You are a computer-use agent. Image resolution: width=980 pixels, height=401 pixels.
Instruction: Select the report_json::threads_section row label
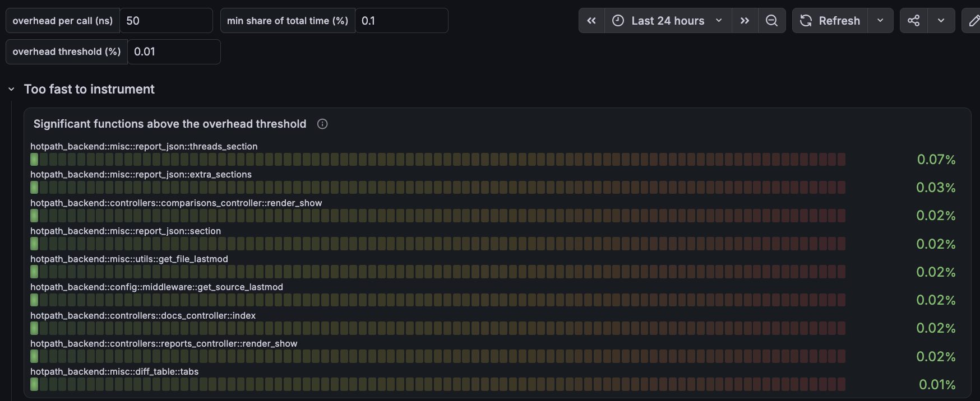tap(144, 147)
